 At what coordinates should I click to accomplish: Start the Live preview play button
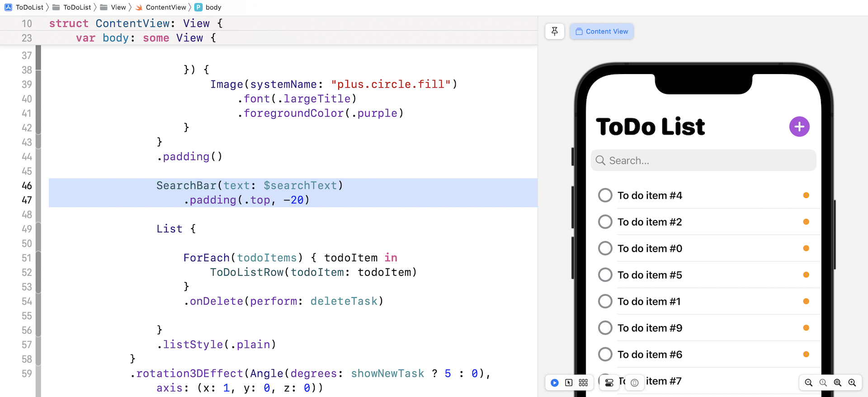click(x=555, y=383)
